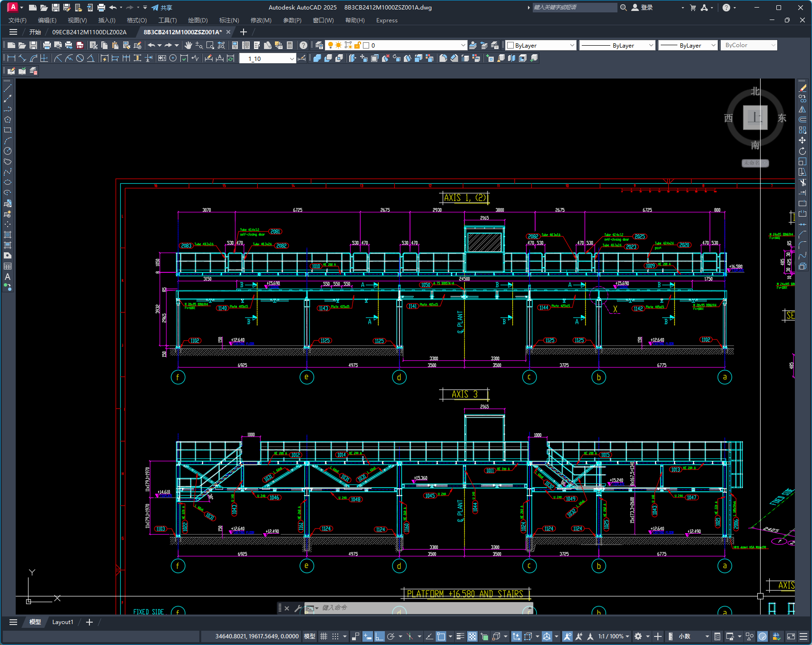
Task: Toggle polar tracking in status bar
Action: [x=391, y=636]
